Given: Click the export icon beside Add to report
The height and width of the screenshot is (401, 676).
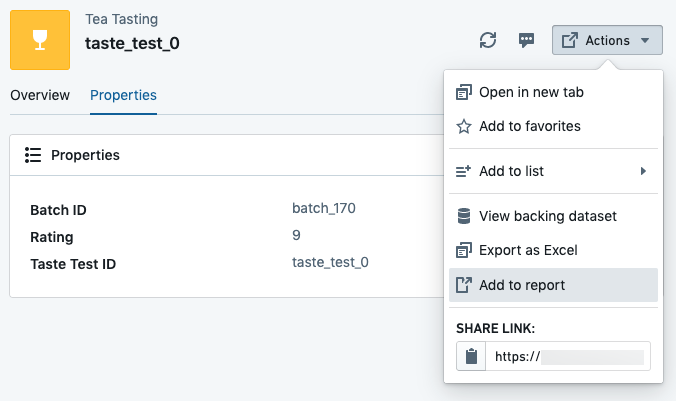Looking at the screenshot, I should click(x=464, y=285).
